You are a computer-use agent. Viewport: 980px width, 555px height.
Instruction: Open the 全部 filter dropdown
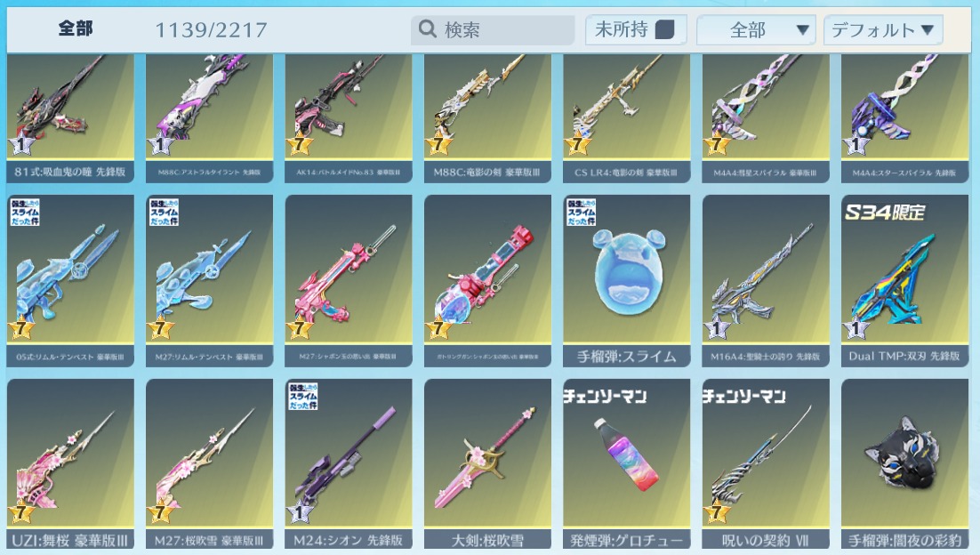756,30
